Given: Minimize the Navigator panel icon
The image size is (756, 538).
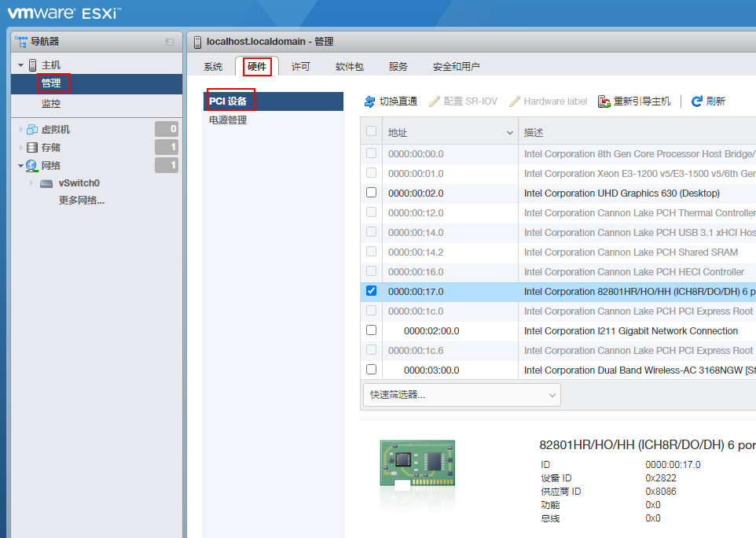Looking at the screenshot, I should click(170, 42).
